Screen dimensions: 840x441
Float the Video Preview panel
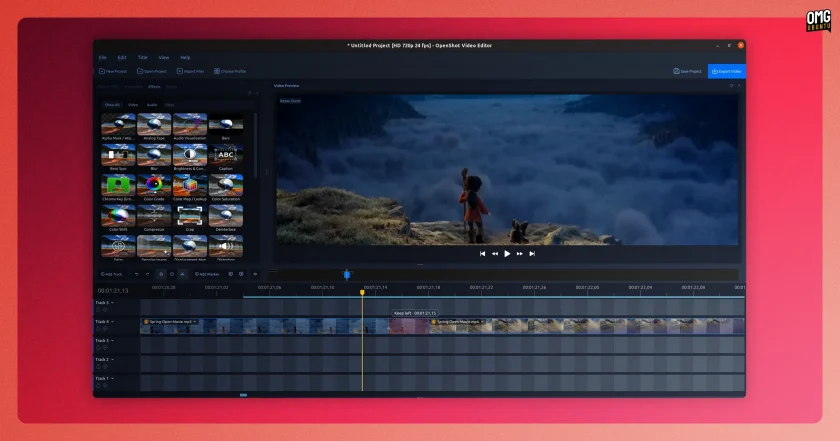[731, 86]
